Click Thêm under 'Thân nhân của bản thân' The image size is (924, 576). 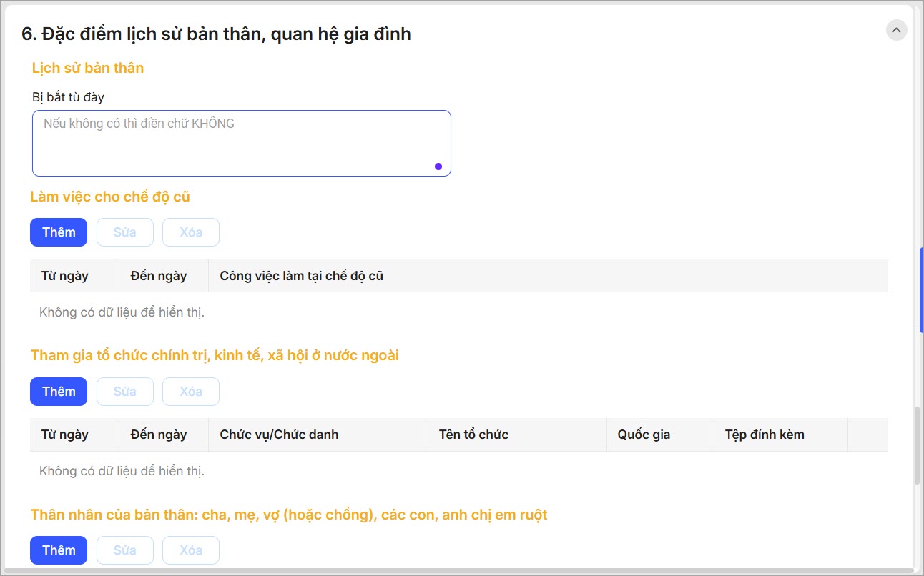click(x=59, y=550)
